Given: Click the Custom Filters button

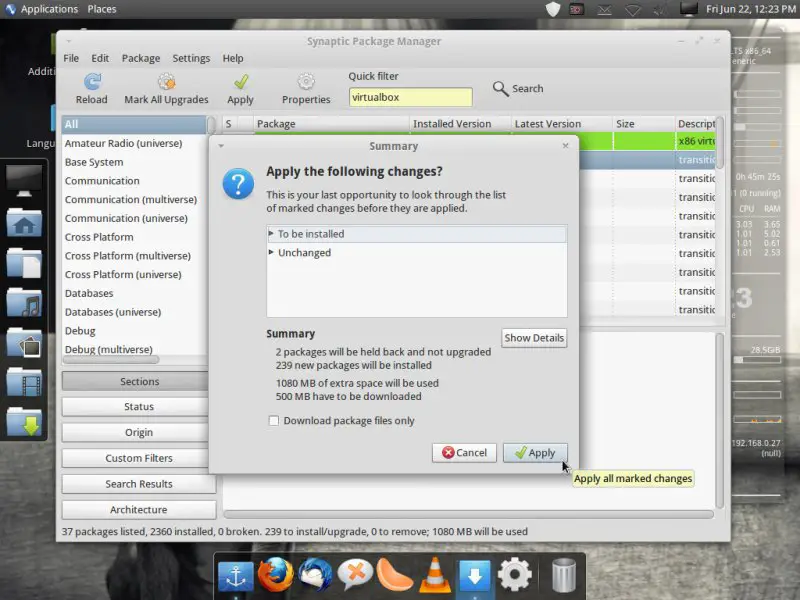Looking at the screenshot, I should click(139, 458).
